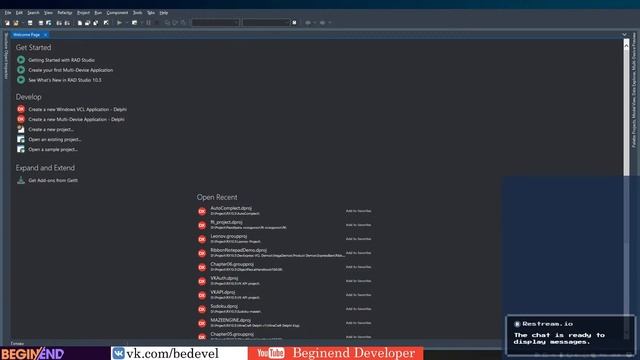
Task: Open the Run menu
Action: click(x=98, y=13)
